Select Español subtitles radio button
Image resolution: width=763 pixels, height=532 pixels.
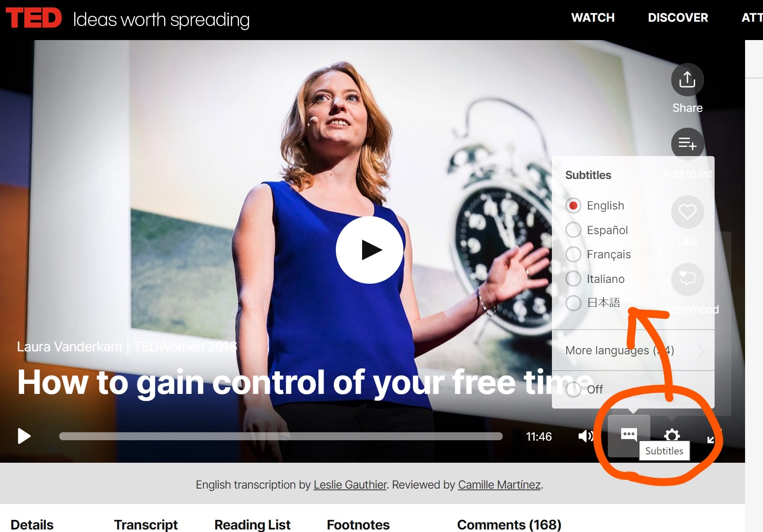pyautogui.click(x=573, y=230)
